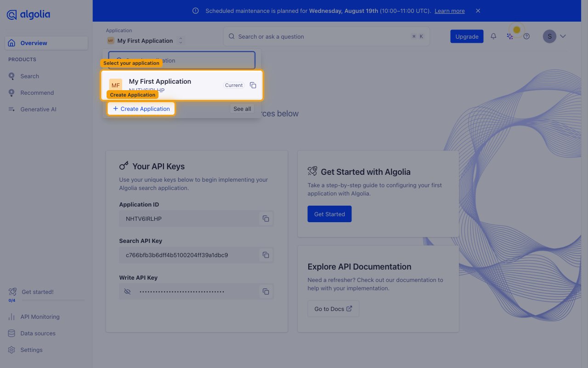
Task: Click the Data sources database icon
Action: [x=11, y=333]
